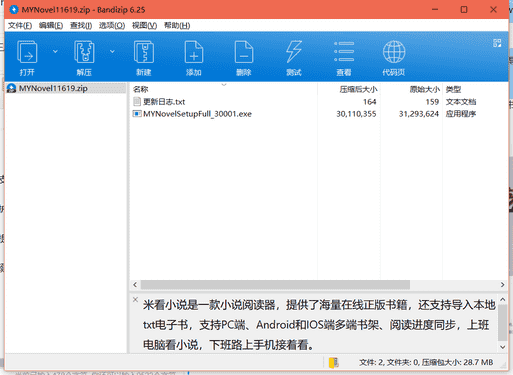Click the Code page (代码页) globe icon
513x375 pixels.
394,52
